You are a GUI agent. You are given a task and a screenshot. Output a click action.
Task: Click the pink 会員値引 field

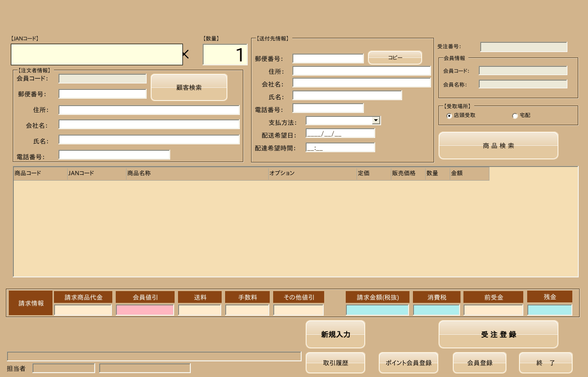(x=145, y=310)
